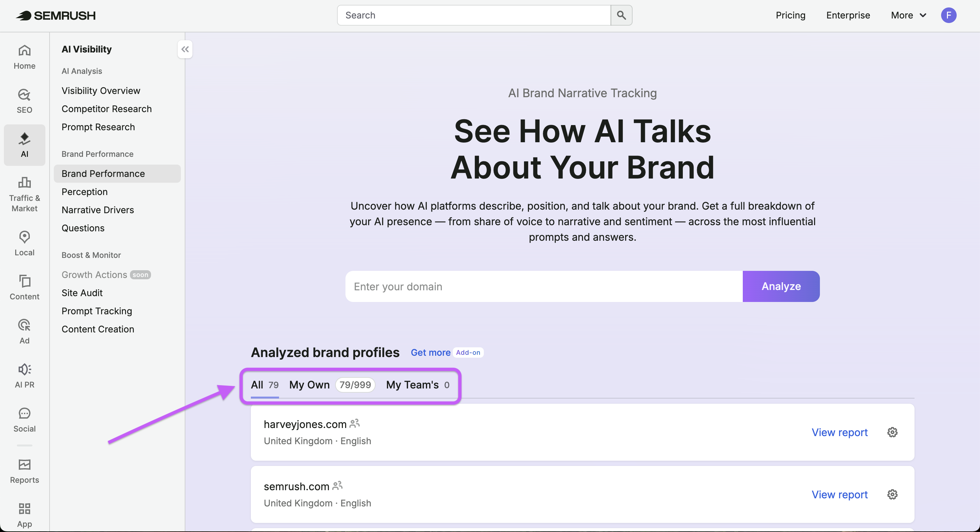Open Competitor Research in sidebar
Image resolution: width=980 pixels, height=532 pixels.
tap(107, 109)
